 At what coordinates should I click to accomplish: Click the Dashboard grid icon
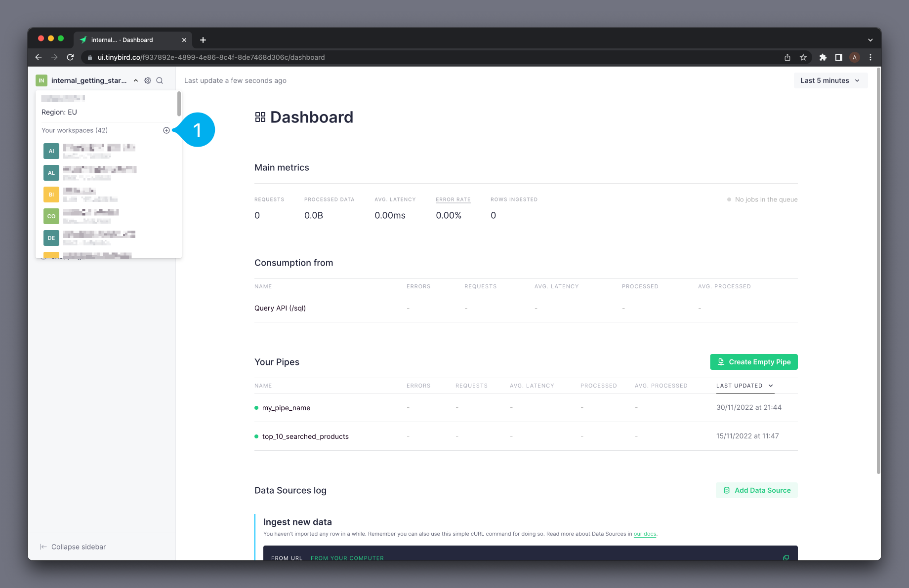tap(260, 117)
